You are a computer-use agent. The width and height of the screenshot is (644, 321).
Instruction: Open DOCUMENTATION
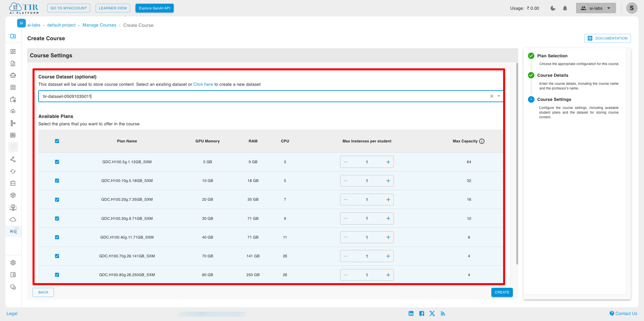click(607, 38)
